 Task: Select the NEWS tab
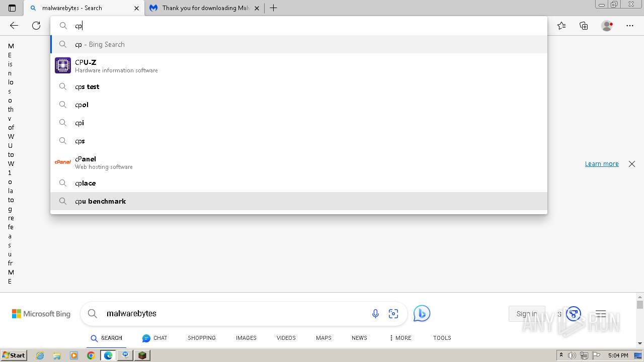pos(359,338)
